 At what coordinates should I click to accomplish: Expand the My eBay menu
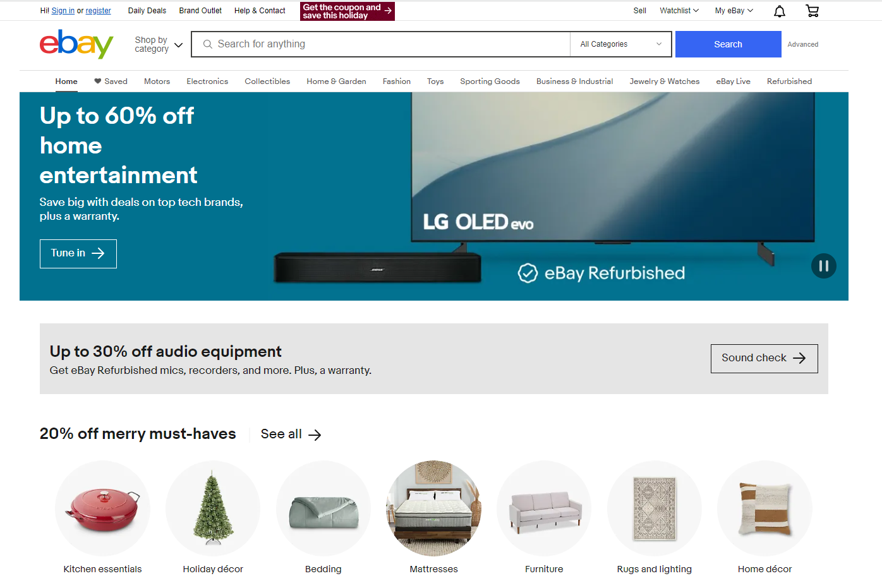coord(734,11)
